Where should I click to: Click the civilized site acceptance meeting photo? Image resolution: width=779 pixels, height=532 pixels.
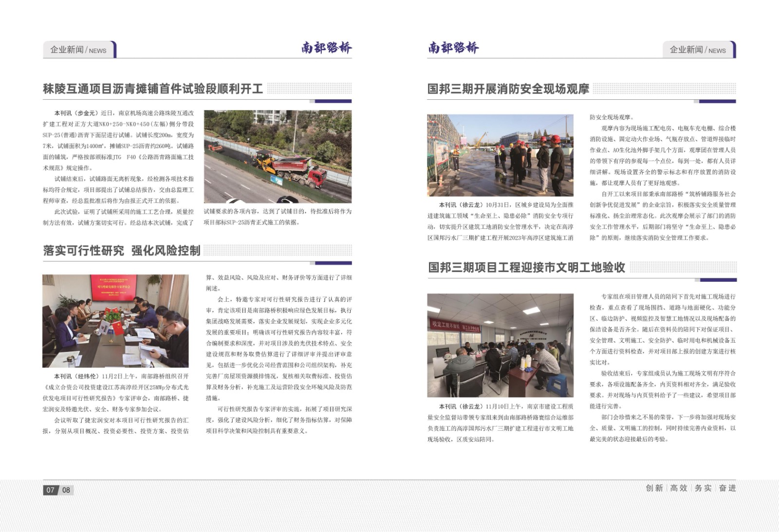(x=500, y=345)
